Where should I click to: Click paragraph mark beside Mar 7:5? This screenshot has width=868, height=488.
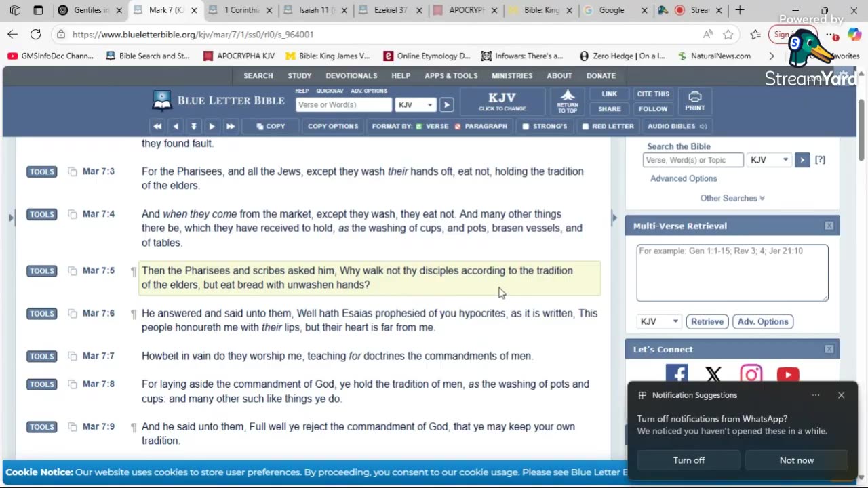click(134, 272)
